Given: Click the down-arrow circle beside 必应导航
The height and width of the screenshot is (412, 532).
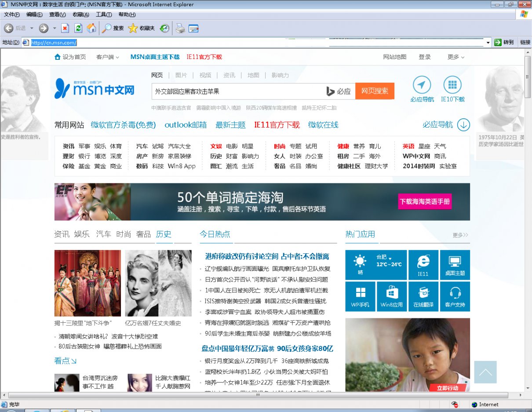Looking at the screenshot, I should click(x=463, y=125).
